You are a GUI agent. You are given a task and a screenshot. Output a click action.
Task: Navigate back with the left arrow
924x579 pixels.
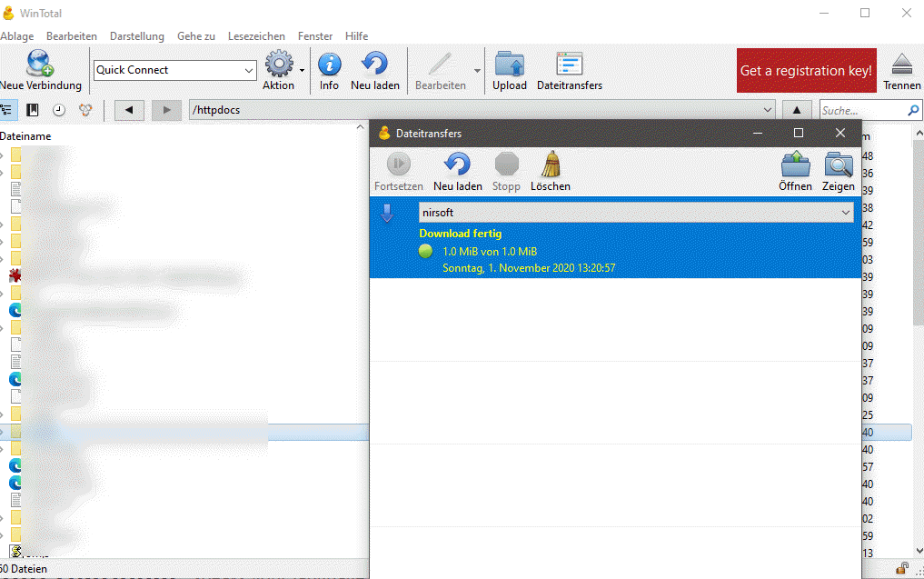click(129, 110)
